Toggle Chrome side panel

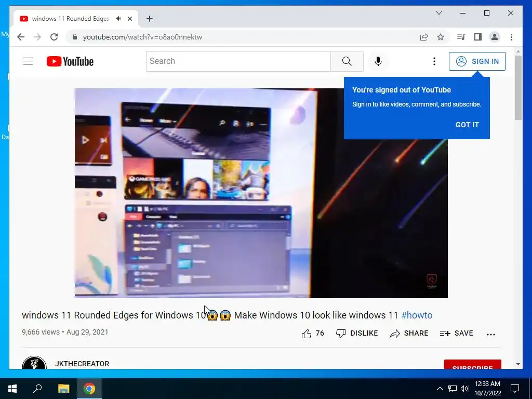478,37
